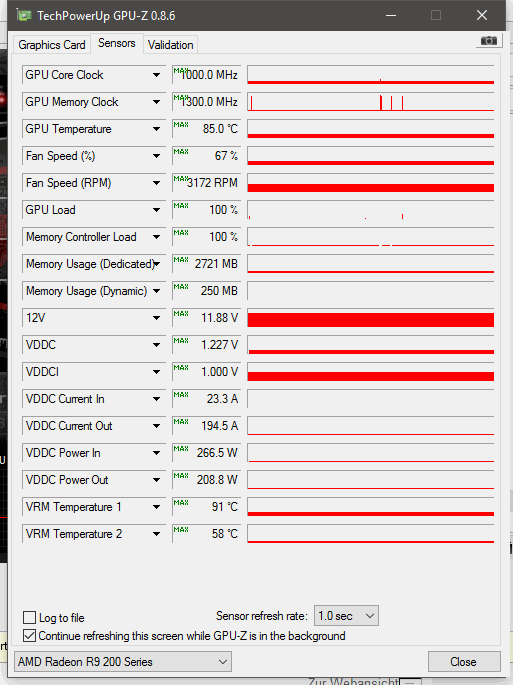Expand GPU Memory Clock sensor dropdown arrow
The width and height of the screenshot is (513, 685).
tap(156, 102)
